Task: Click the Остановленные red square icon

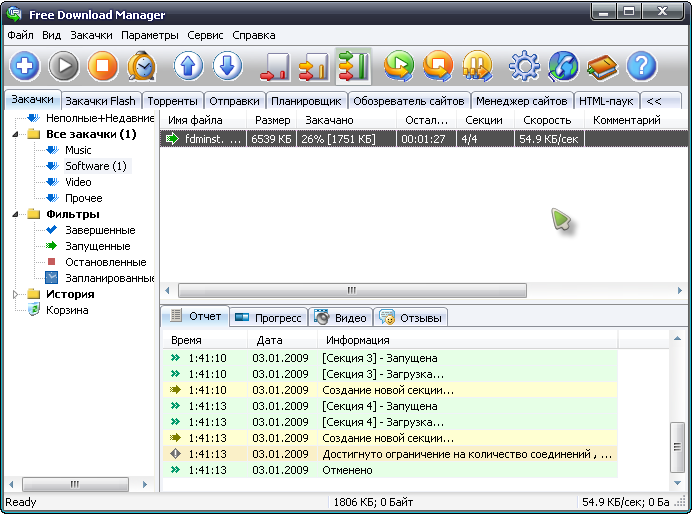Action: tap(52, 262)
